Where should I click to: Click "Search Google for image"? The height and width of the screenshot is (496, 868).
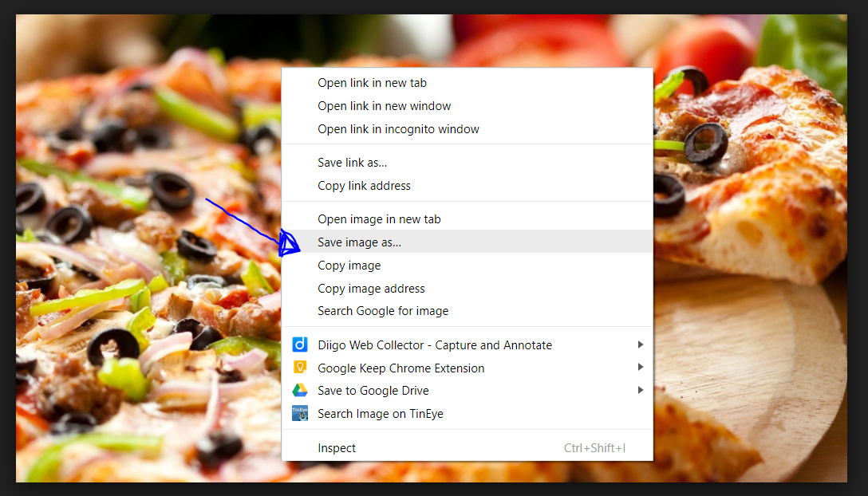[x=468, y=311]
